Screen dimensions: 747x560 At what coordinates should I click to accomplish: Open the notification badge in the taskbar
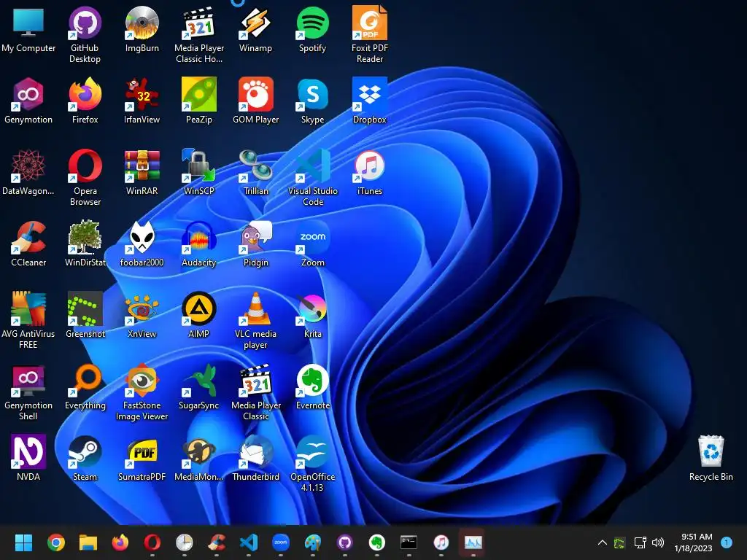pos(727,542)
